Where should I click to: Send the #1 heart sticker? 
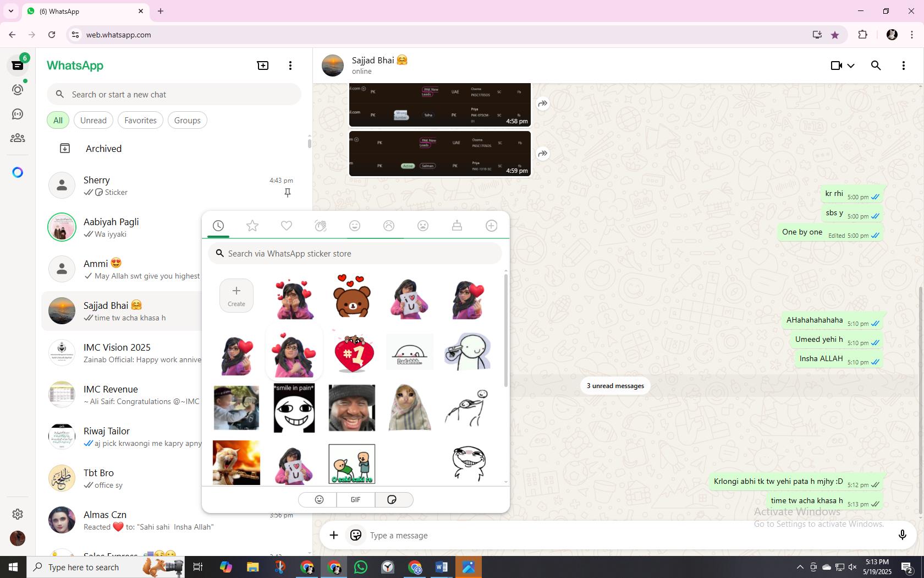[x=353, y=352]
